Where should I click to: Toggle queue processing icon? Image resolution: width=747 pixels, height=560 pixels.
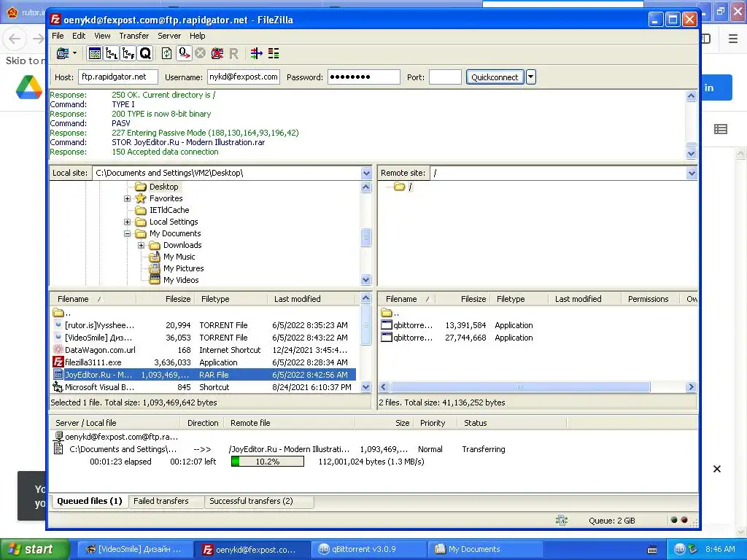pyautogui.click(x=184, y=53)
